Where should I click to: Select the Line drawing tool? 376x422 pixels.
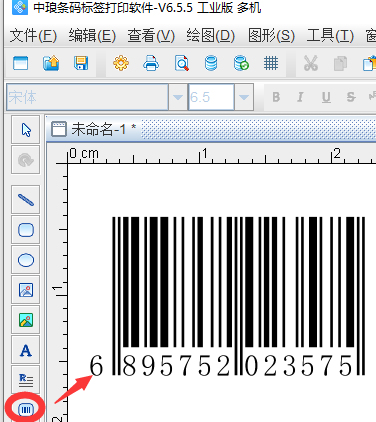pos(26,200)
